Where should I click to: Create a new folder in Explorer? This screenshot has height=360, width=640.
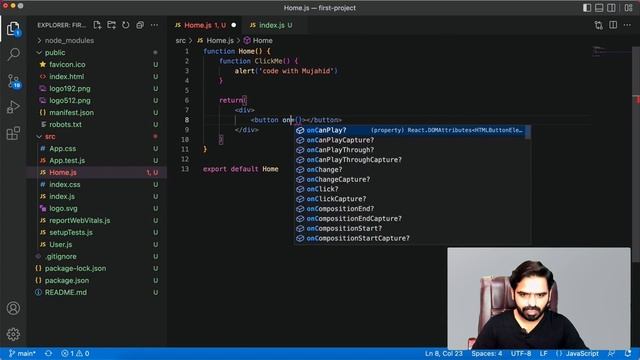[111, 25]
